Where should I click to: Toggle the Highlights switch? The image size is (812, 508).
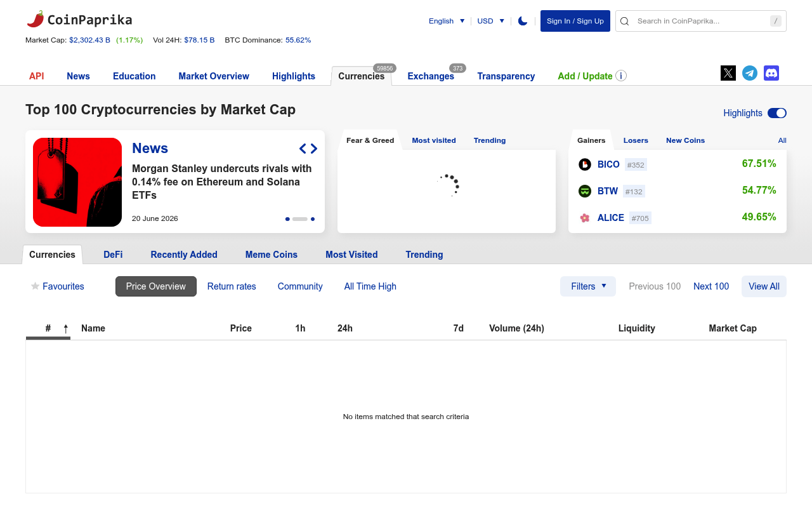click(x=777, y=113)
